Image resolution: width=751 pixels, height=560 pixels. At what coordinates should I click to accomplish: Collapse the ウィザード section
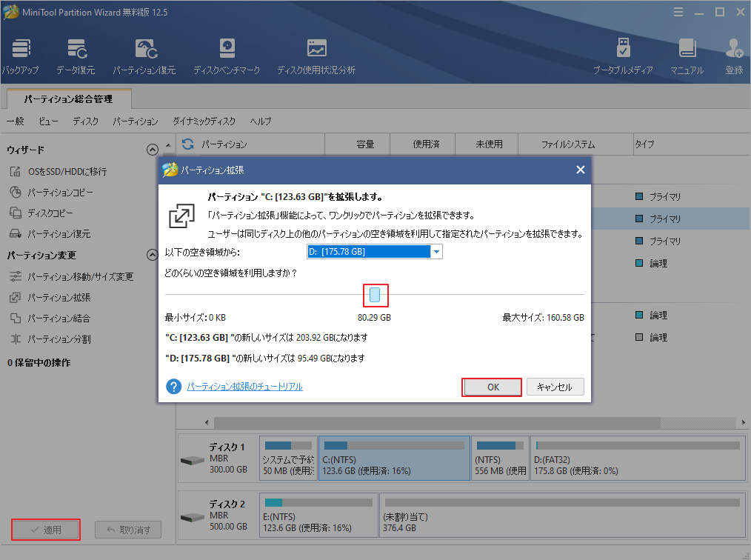tap(153, 150)
